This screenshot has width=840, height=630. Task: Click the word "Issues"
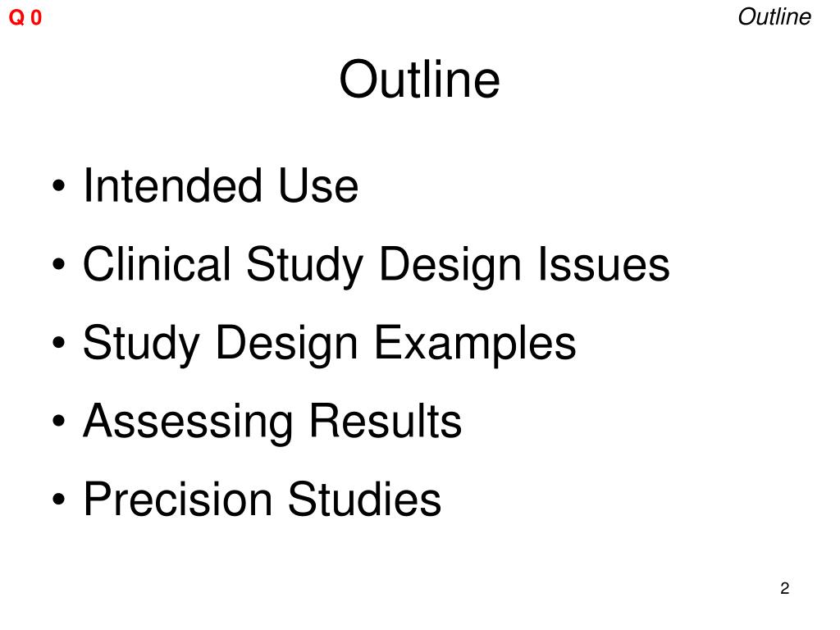click(x=604, y=264)
